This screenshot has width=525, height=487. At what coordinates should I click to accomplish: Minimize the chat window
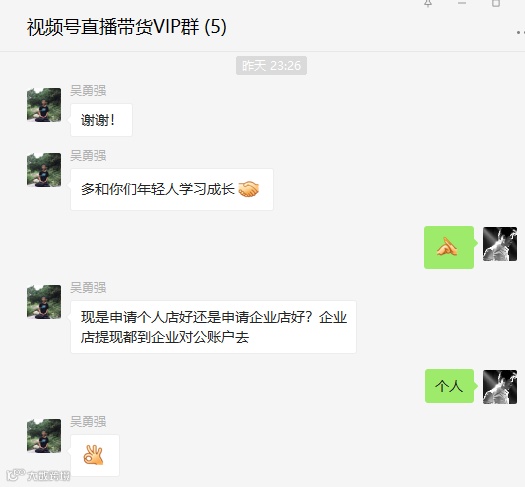(462, 3)
